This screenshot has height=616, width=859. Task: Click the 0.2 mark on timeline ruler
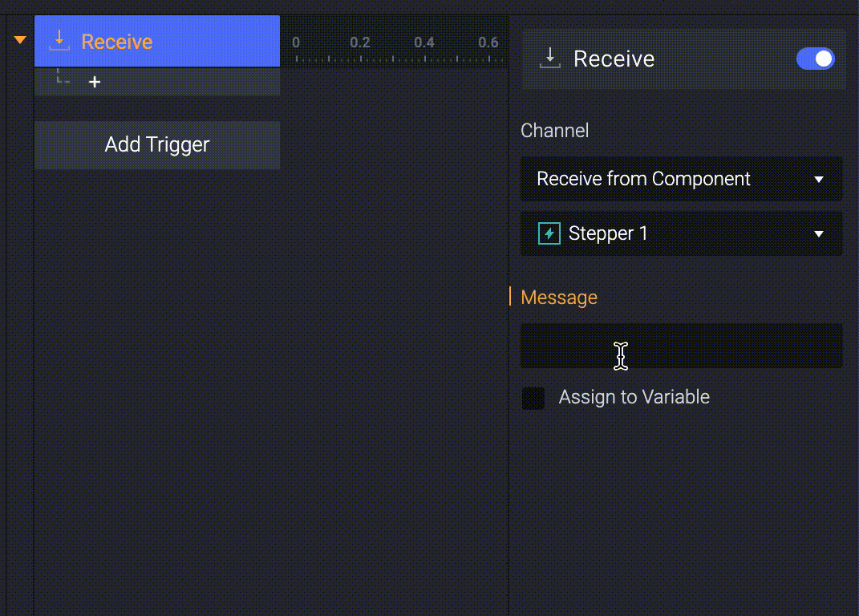pyautogui.click(x=360, y=43)
